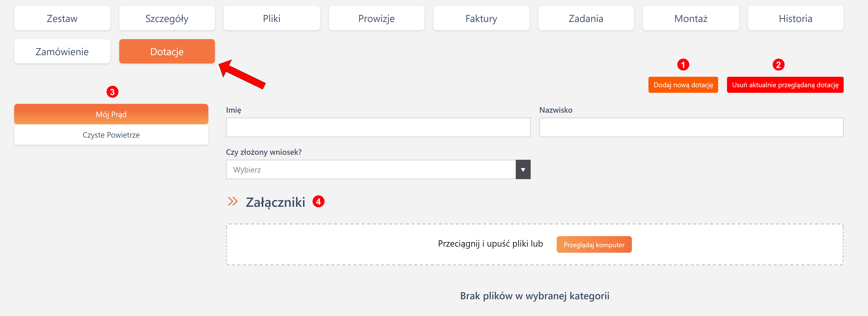Open the Zestaw tab
Viewport: 868px width, 316px height.
pyautogui.click(x=62, y=19)
